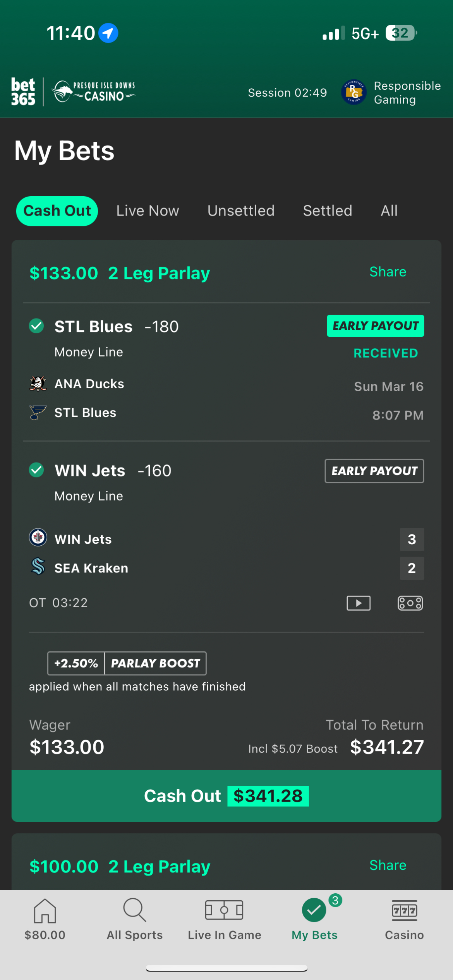Screen dimensions: 453x980
Task: Tap the WIN Jets Early Payout badge
Action: (374, 471)
